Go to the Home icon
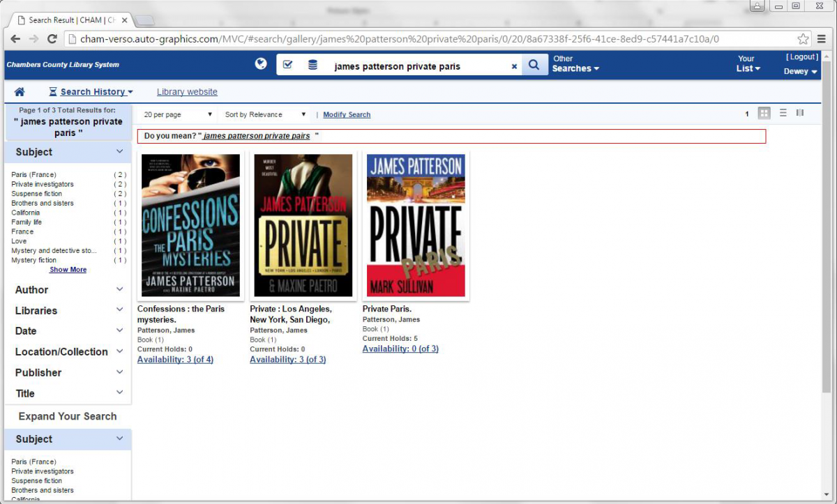The width and height of the screenshot is (837, 504). 20,91
